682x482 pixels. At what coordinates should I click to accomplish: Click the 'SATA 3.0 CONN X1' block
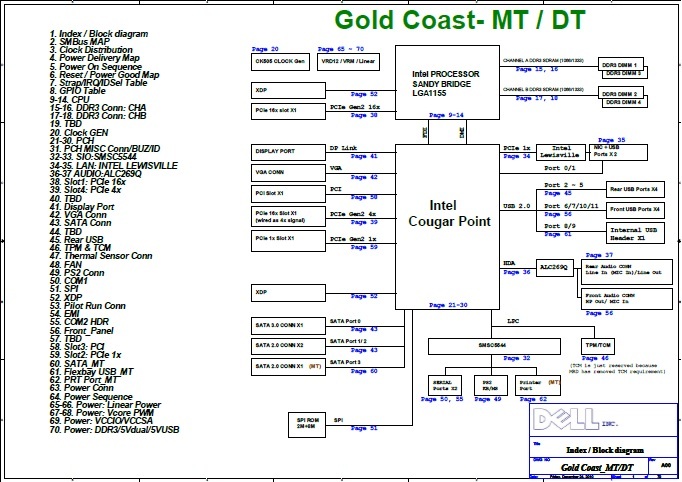[288, 326]
